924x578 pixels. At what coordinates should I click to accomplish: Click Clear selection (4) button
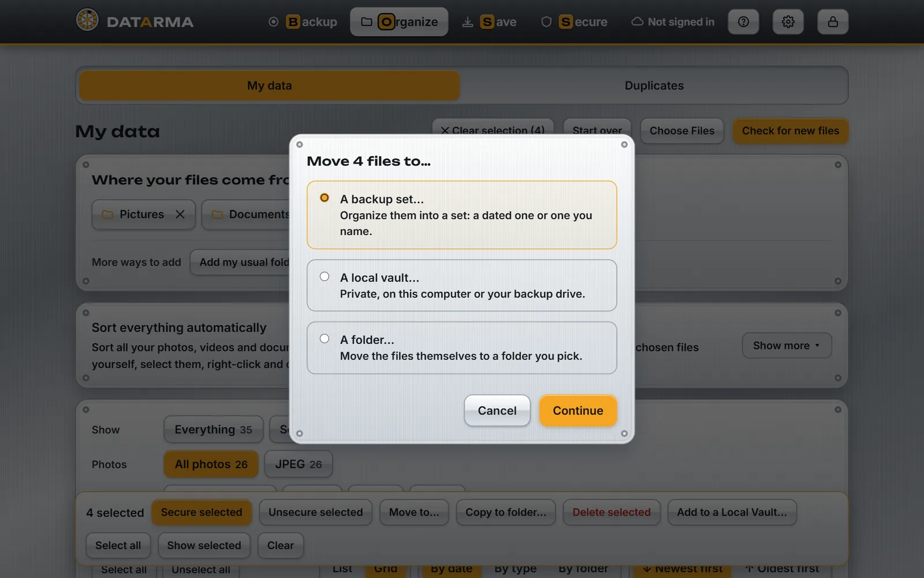(493, 128)
